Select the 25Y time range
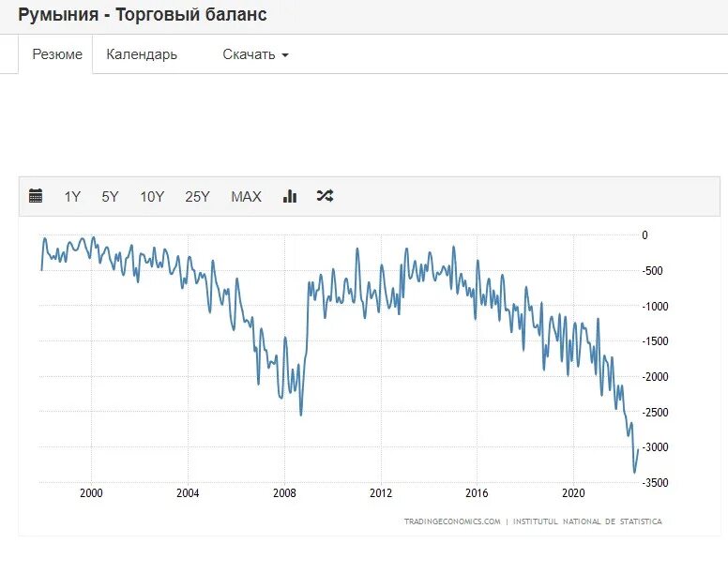The image size is (728, 574). click(x=197, y=197)
